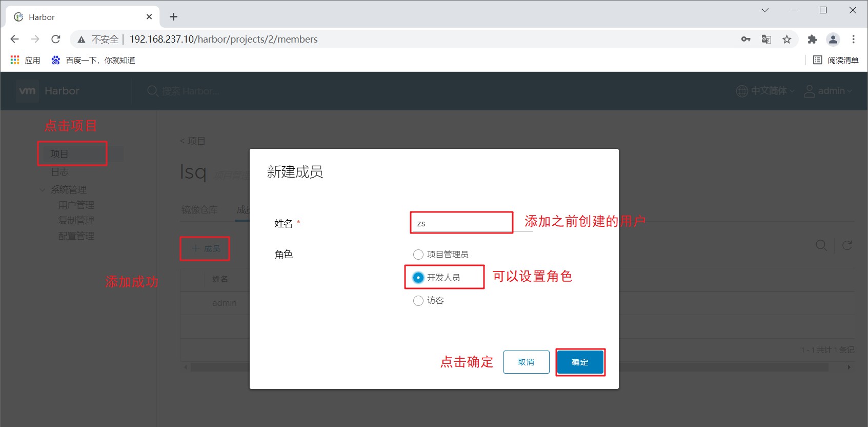Open the Baidu bookmark
Viewport: 868px width, 427px height.
click(93, 60)
